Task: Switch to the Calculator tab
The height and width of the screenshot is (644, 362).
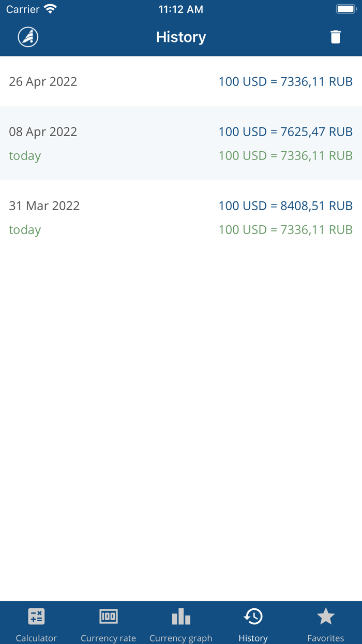Action: [x=36, y=624]
